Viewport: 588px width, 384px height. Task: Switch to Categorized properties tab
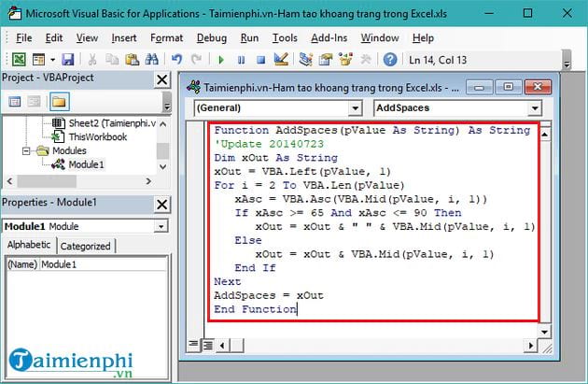point(86,247)
